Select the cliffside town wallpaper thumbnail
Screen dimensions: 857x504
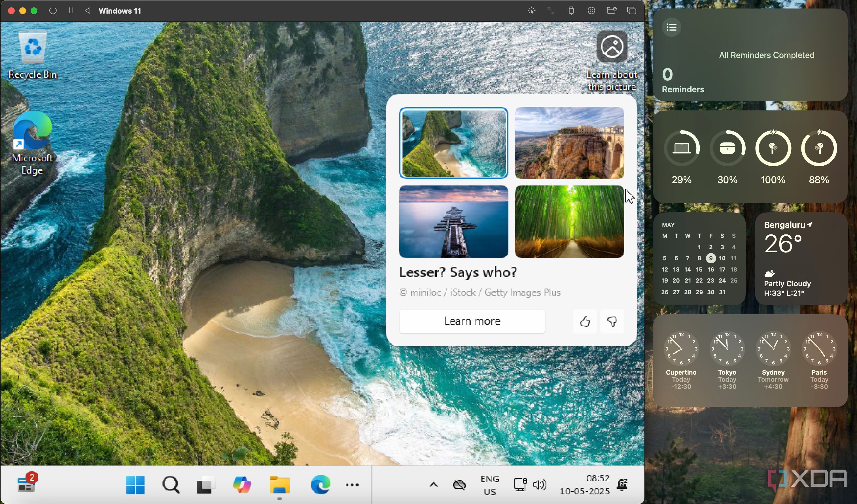coord(569,143)
